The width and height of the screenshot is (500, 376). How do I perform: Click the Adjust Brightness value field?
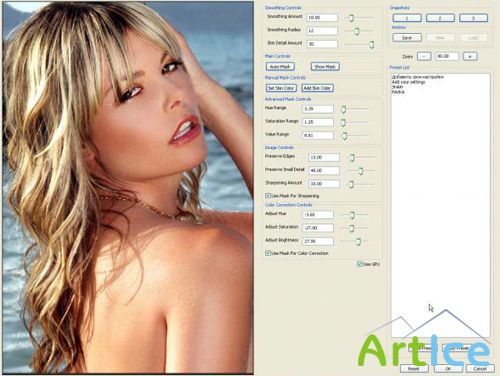point(318,241)
